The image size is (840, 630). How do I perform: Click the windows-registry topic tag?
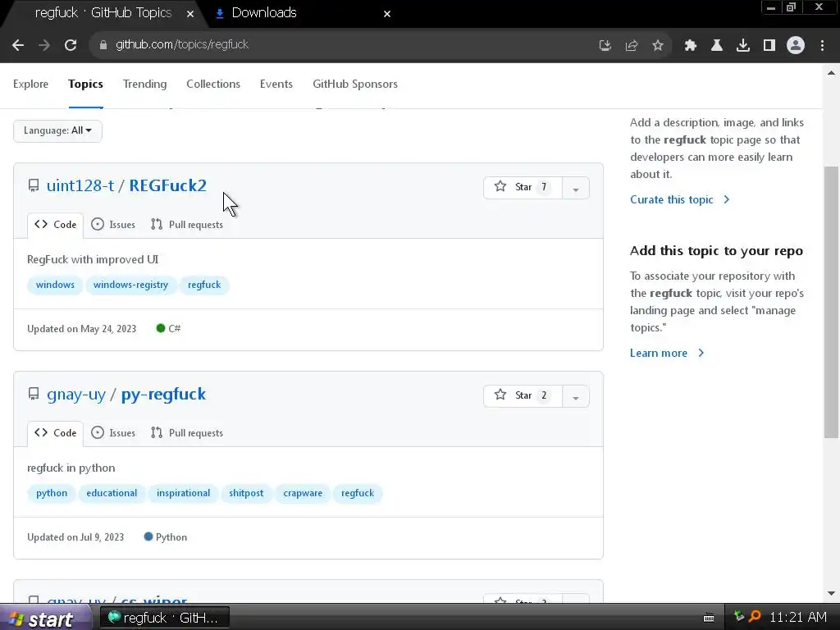point(130,285)
